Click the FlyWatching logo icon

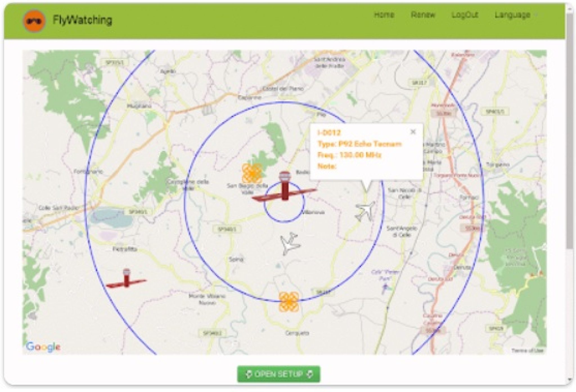click(x=34, y=20)
